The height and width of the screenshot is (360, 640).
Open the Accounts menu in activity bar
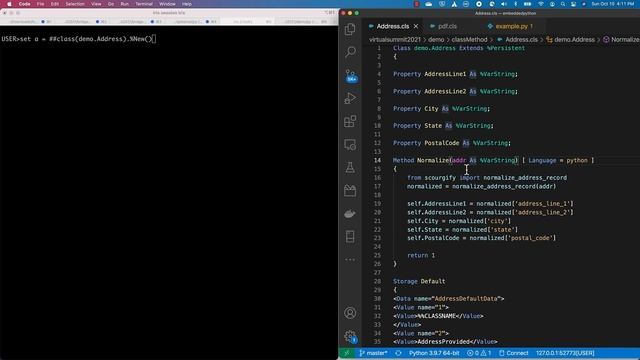point(350,313)
